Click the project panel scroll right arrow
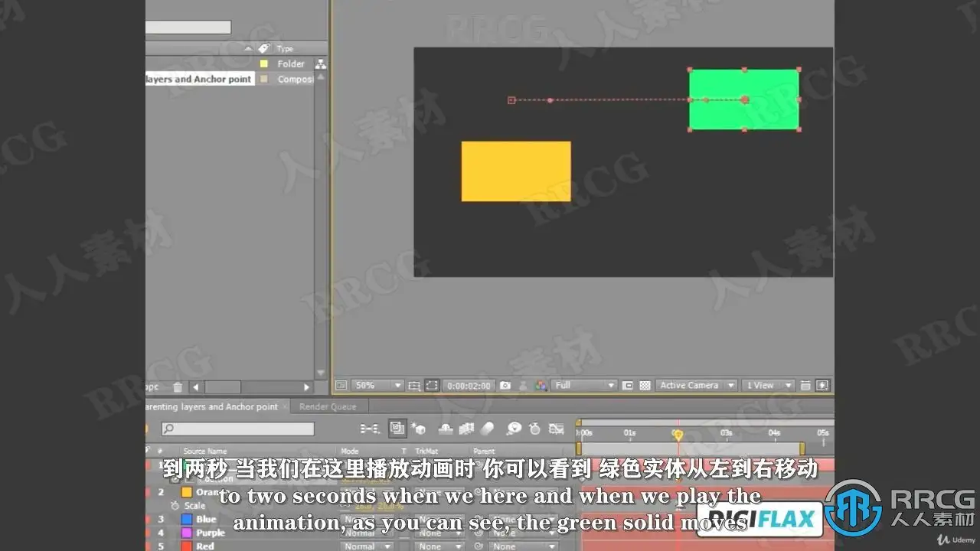 coord(307,387)
